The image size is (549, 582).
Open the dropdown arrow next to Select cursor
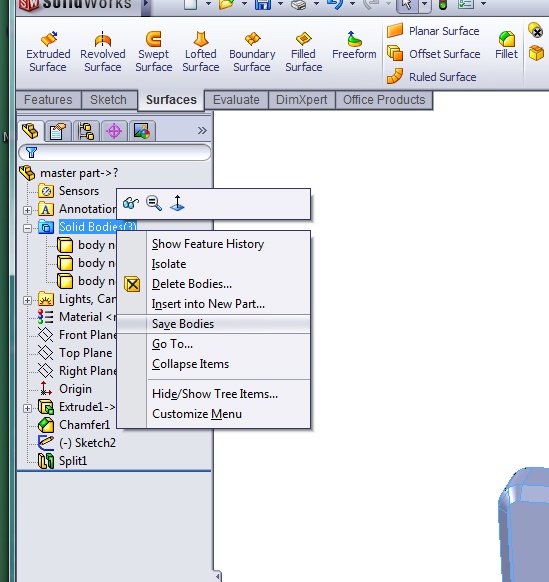click(425, 4)
